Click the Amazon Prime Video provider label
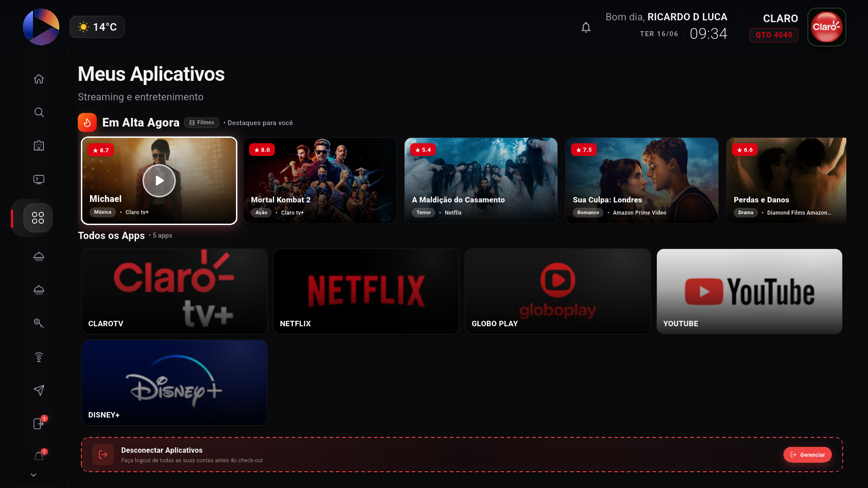 pos(640,213)
